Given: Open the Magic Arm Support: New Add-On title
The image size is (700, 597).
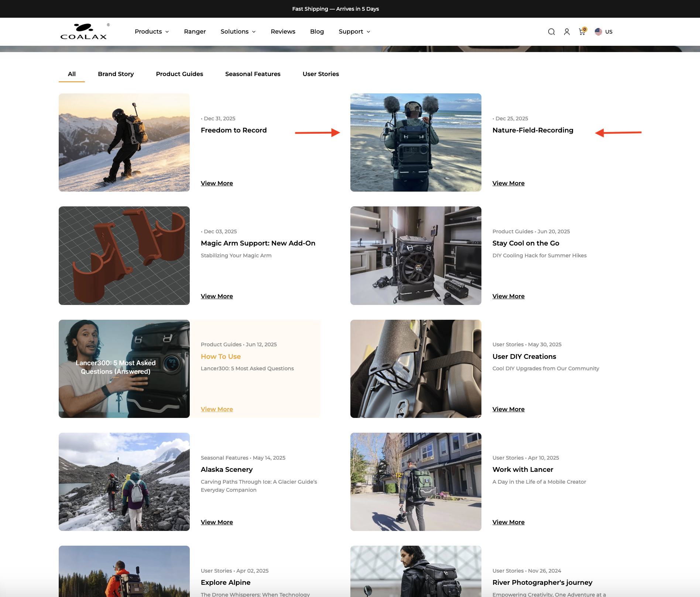Looking at the screenshot, I should pos(258,243).
